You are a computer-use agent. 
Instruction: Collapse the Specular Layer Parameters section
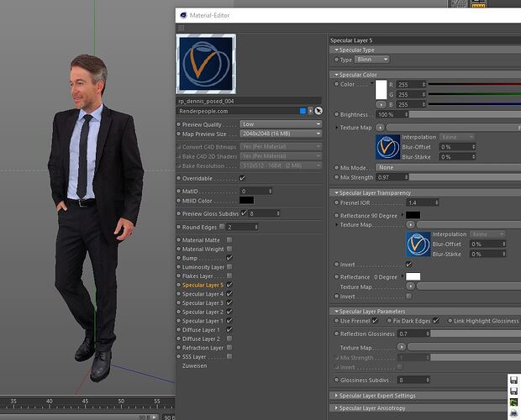[x=337, y=311]
